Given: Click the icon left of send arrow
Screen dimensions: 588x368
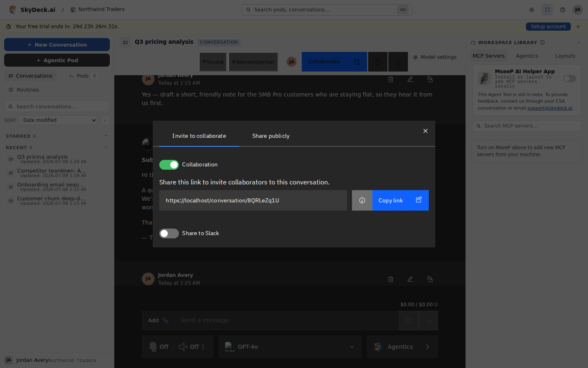Looking at the screenshot, I should click(409, 321).
